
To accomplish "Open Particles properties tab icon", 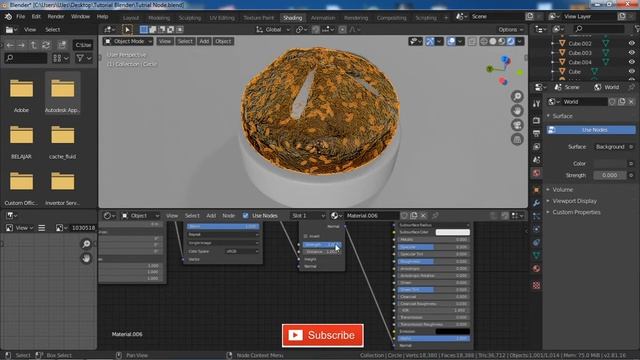I will [536, 216].
